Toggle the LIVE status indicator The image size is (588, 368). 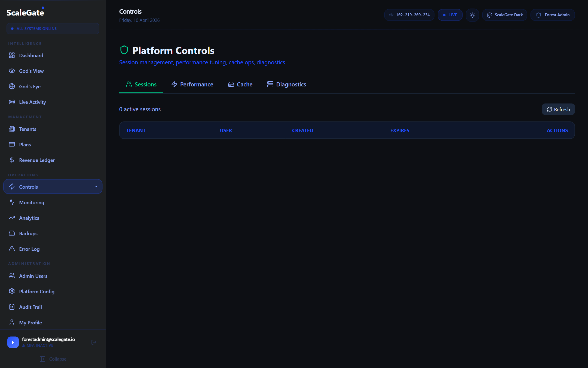click(450, 15)
